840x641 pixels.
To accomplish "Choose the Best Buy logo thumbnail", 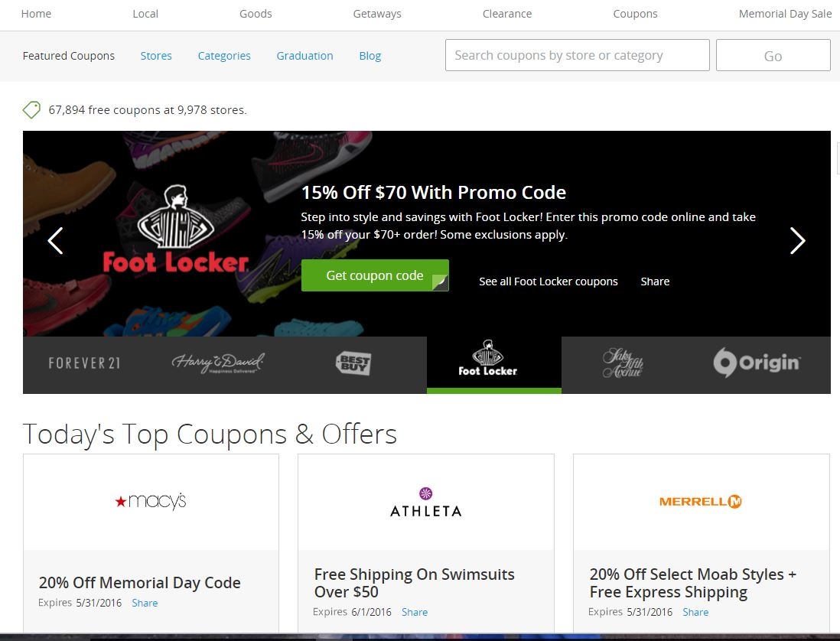I will point(353,363).
